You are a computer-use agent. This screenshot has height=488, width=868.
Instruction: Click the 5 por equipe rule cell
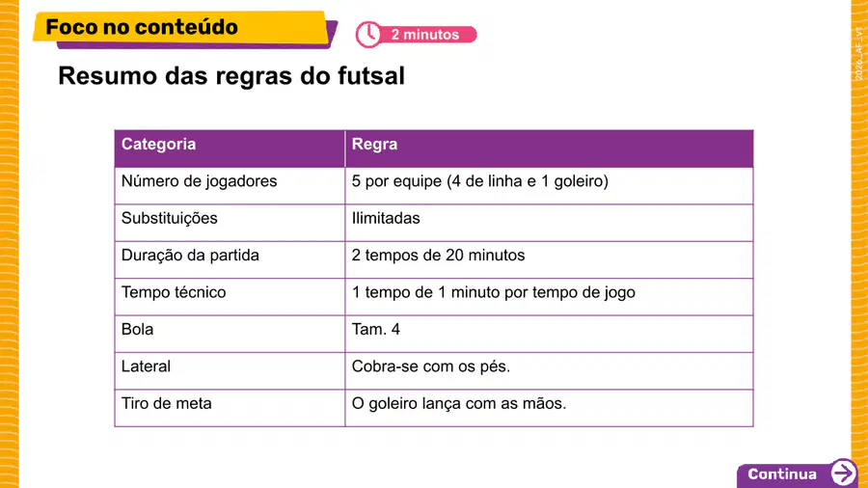pyautogui.click(x=549, y=185)
